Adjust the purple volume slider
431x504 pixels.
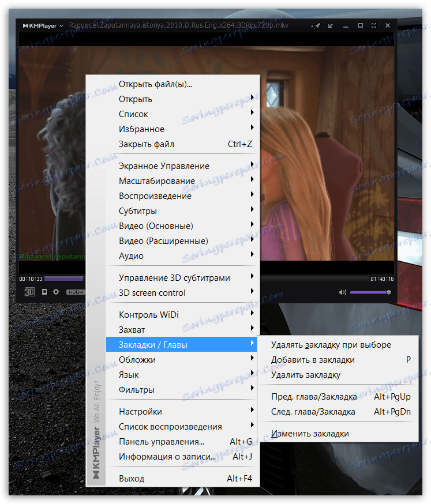(370, 292)
